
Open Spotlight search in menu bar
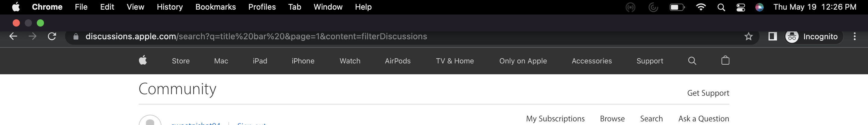(x=721, y=7)
